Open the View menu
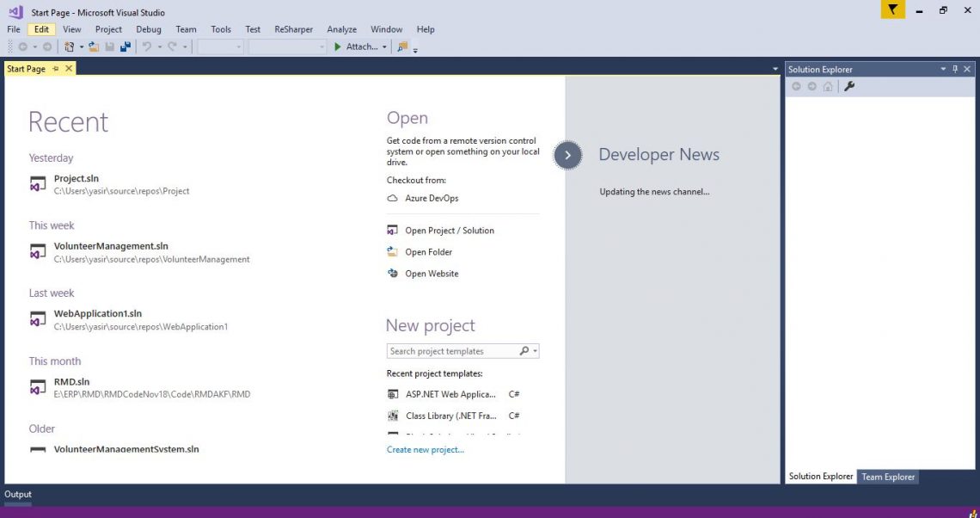980x518 pixels. tap(72, 29)
